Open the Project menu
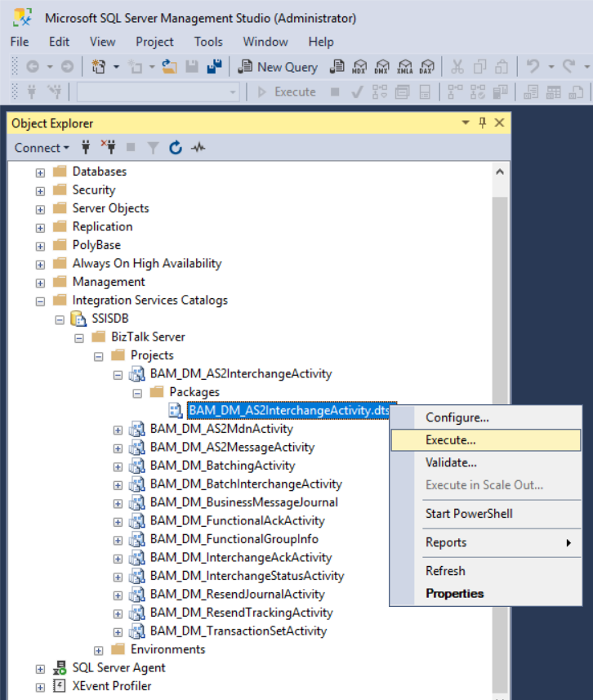 click(x=154, y=42)
